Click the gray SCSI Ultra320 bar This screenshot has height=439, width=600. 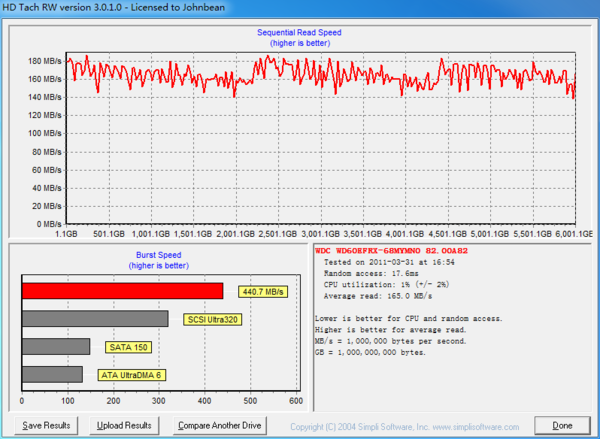94,319
